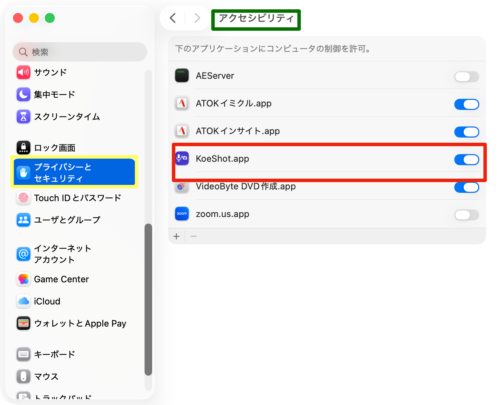Open the Game Center icon

coord(23,279)
